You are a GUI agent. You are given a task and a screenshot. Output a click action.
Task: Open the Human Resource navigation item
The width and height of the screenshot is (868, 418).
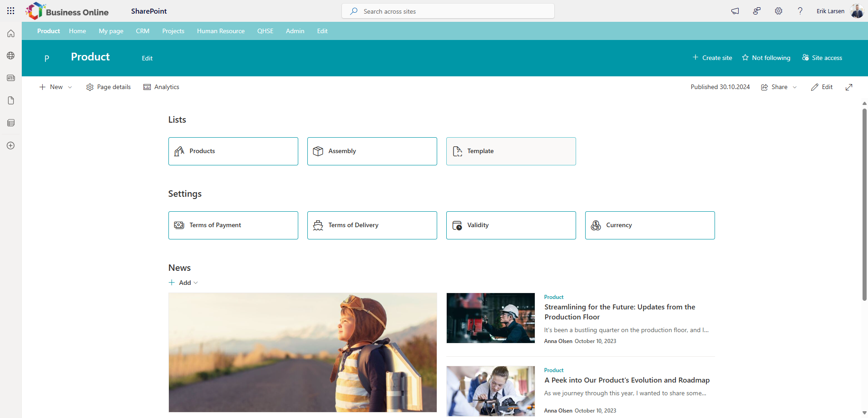click(x=221, y=31)
